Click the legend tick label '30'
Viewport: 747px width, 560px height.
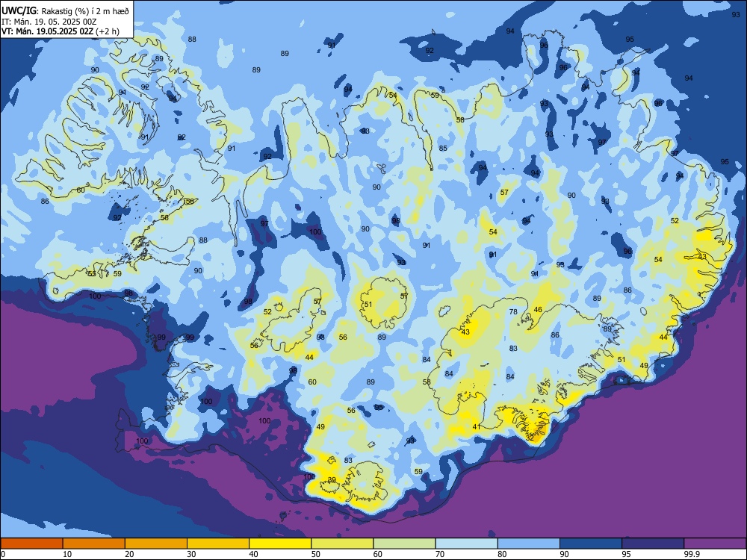pyautogui.click(x=191, y=554)
